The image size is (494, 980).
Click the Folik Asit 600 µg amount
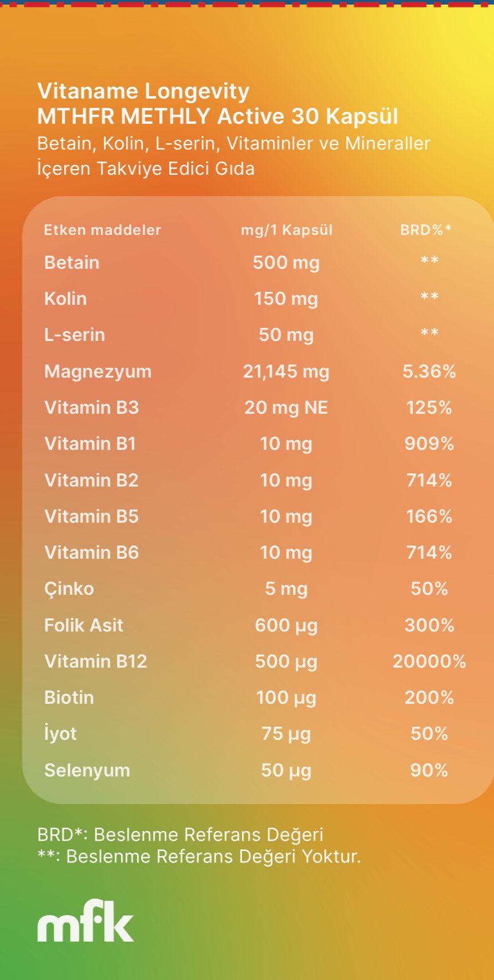[286, 625]
